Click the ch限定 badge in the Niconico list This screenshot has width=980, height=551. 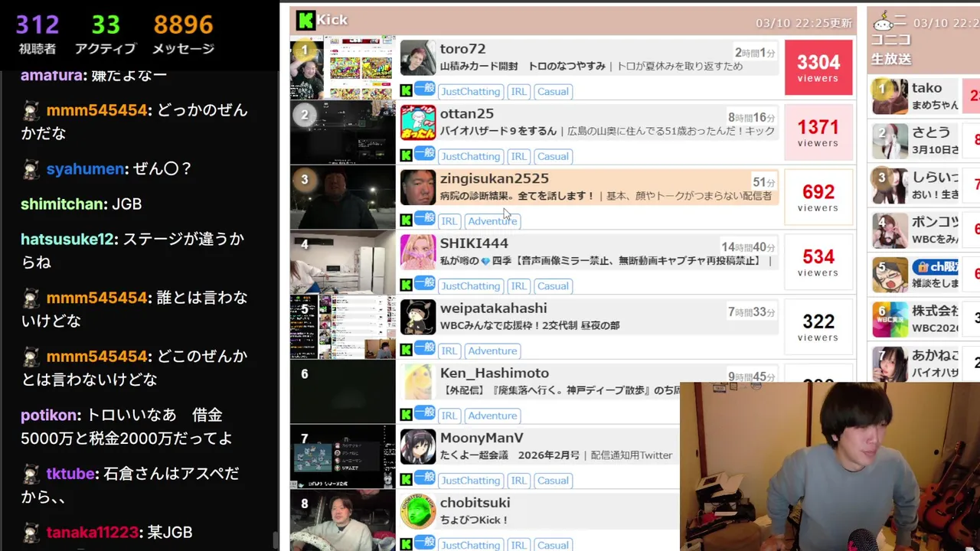[x=936, y=268]
